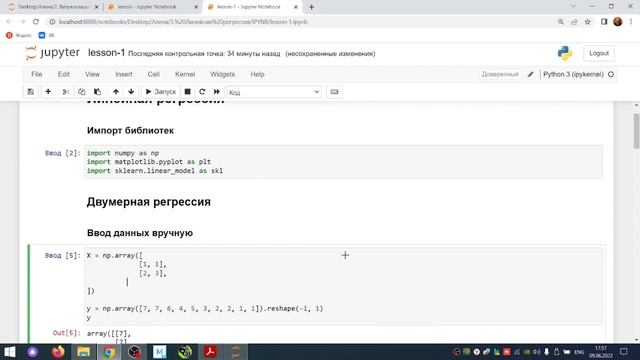Interrupt the kernel with the stop icon
640x360 pixels.
(187, 92)
